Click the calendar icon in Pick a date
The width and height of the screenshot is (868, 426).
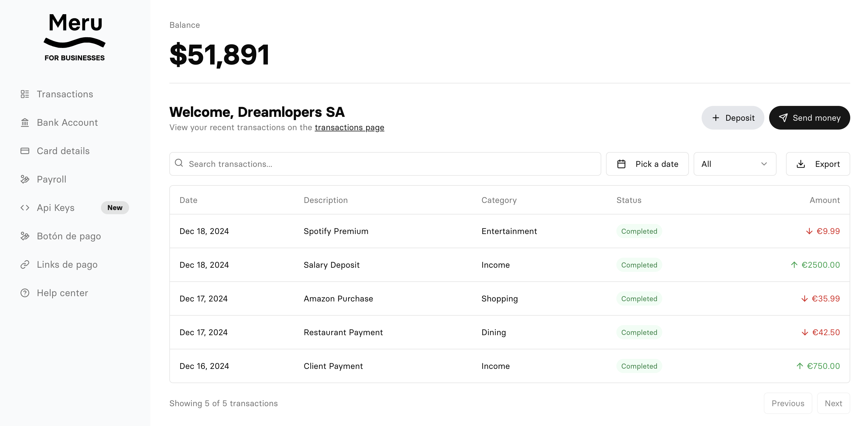(621, 164)
